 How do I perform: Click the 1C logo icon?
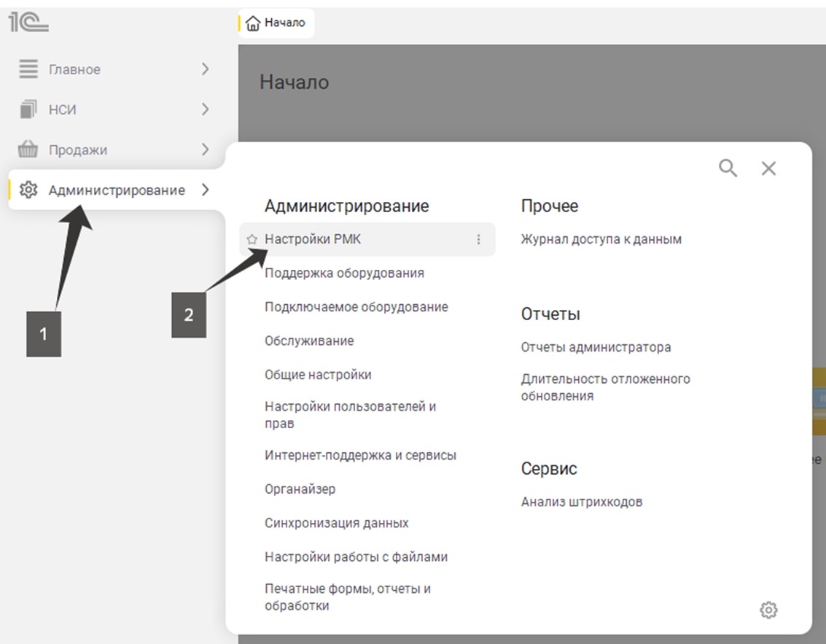point(28,23)
